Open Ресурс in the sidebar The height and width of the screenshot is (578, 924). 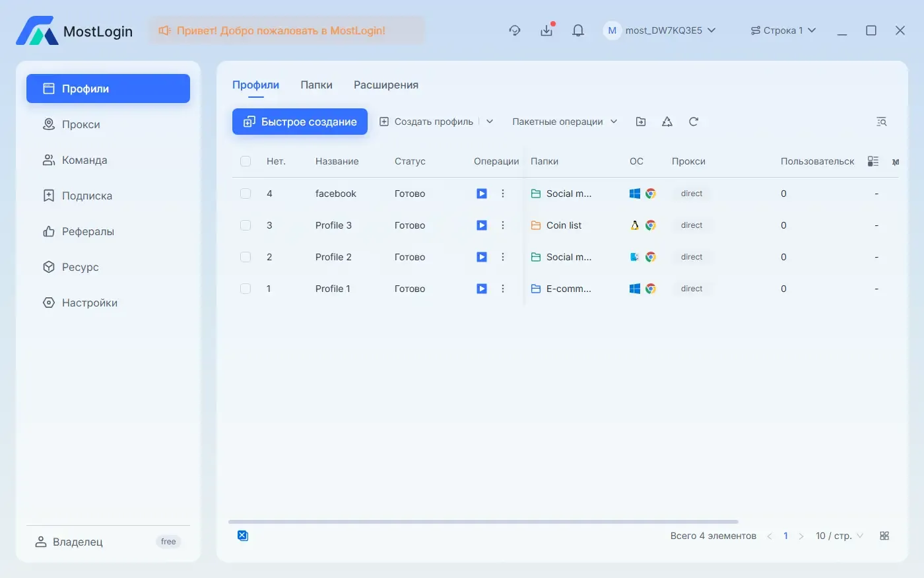point(108,267)
